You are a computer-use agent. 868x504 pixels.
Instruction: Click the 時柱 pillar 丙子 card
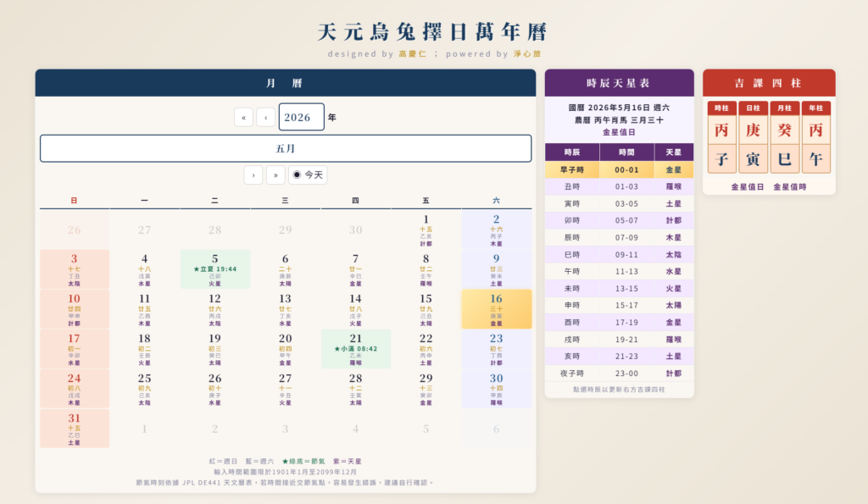(721, 137)
